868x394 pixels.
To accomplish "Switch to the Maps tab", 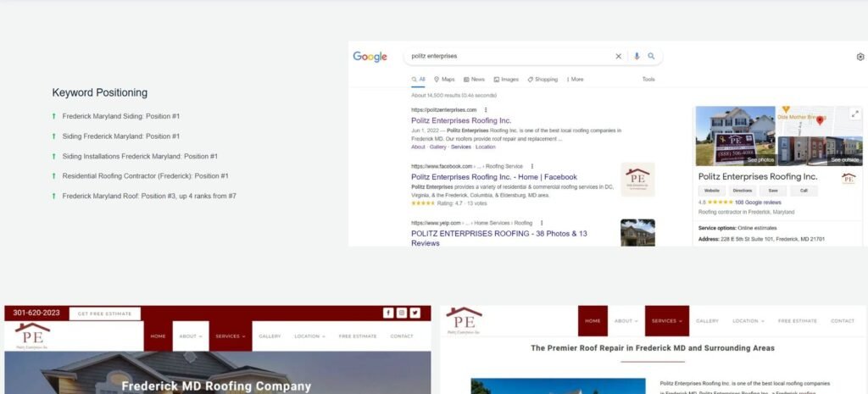I will (x=444, y=79).
